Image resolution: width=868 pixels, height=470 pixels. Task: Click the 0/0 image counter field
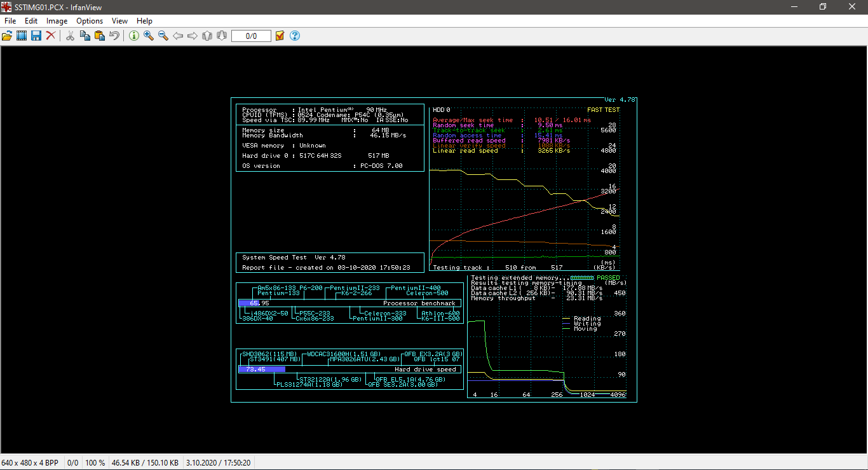coord(251,36)
